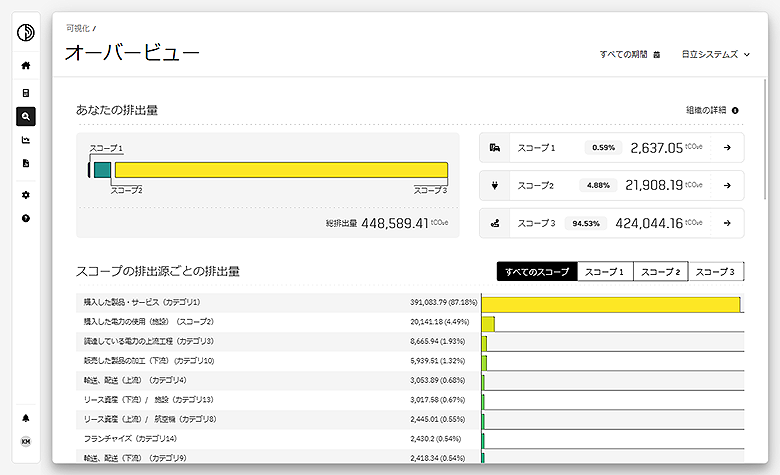Click the teal スコープ2 bar segment
Image resolution: width=780 pixels, height=475 pixels.
pos(102,170)
